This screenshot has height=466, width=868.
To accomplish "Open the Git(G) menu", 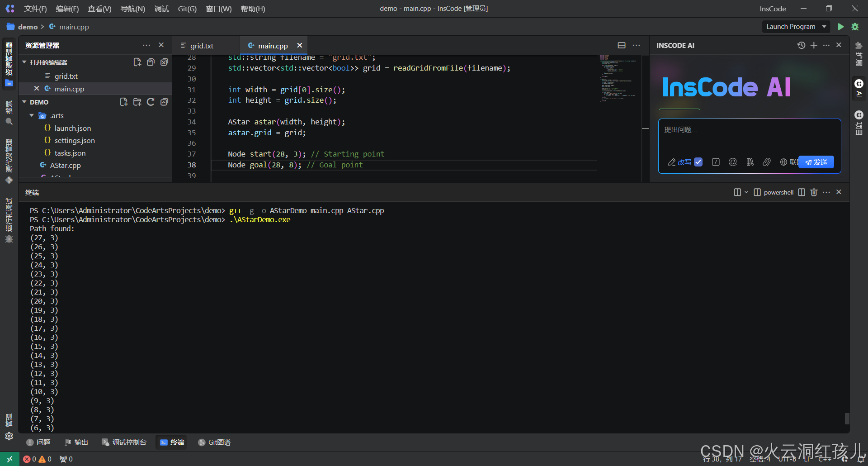I will coord(187,9).
